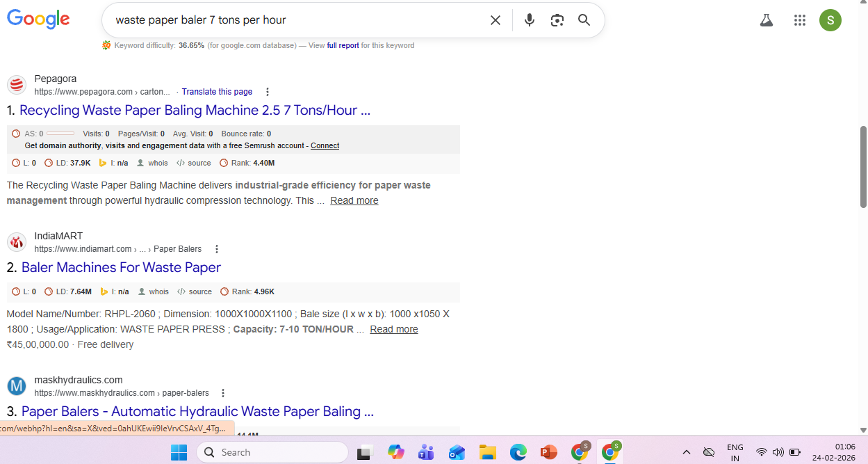Screen dimensions: 868x464
Task: Click the taskbar Search box
Action: [x=272, y=452]
